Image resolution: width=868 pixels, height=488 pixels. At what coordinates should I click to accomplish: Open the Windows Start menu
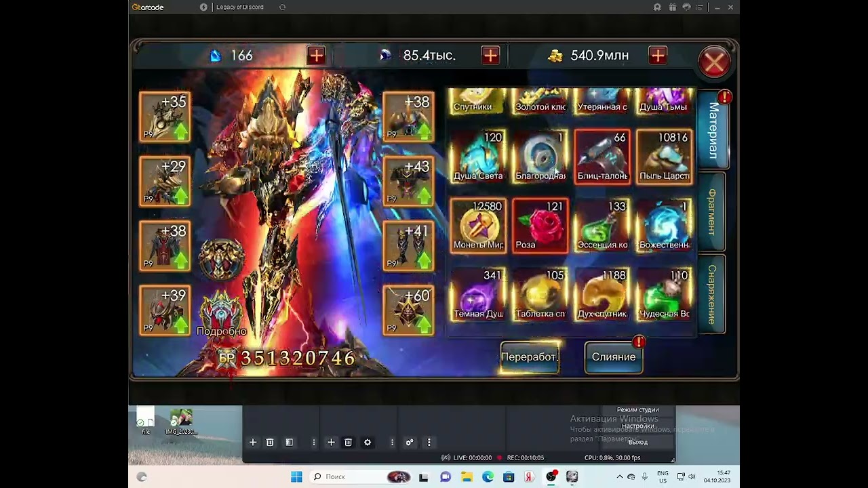click(296, 477)
